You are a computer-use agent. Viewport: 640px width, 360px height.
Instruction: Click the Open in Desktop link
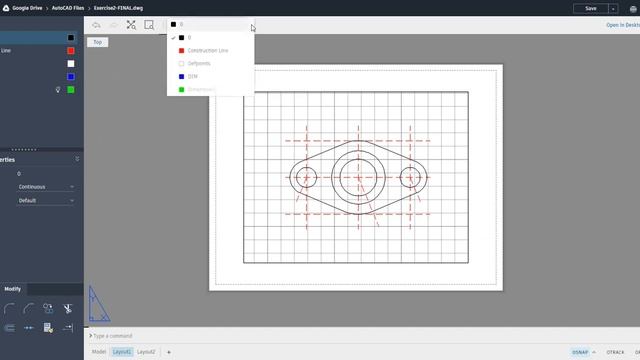pyautogui.click(x=623, y=25)
